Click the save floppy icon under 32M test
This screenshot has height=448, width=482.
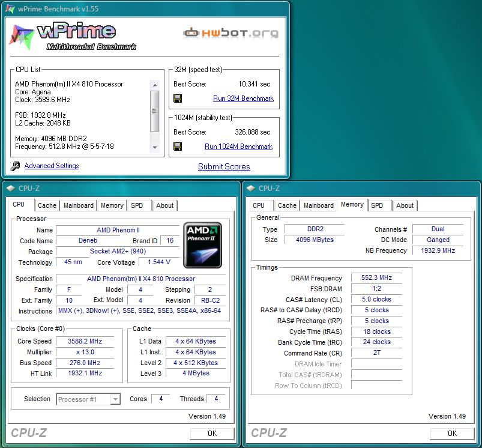pyautogui.click(x=178, y=98)
